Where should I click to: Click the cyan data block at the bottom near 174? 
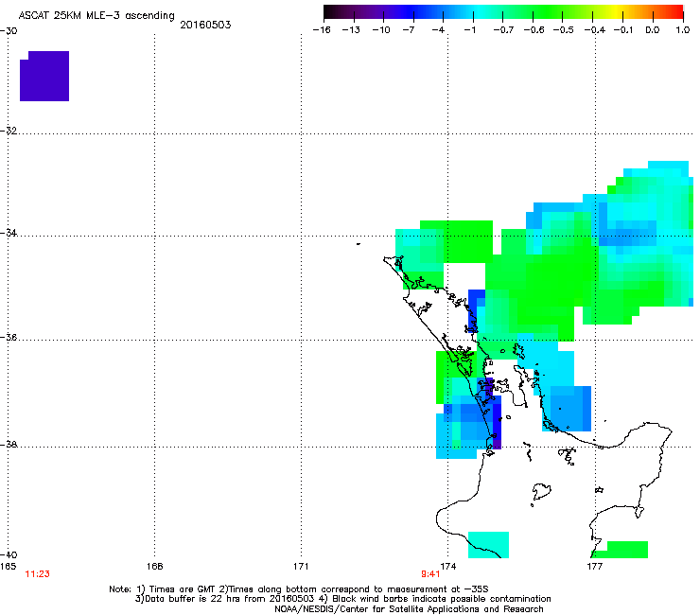point(488,545)
